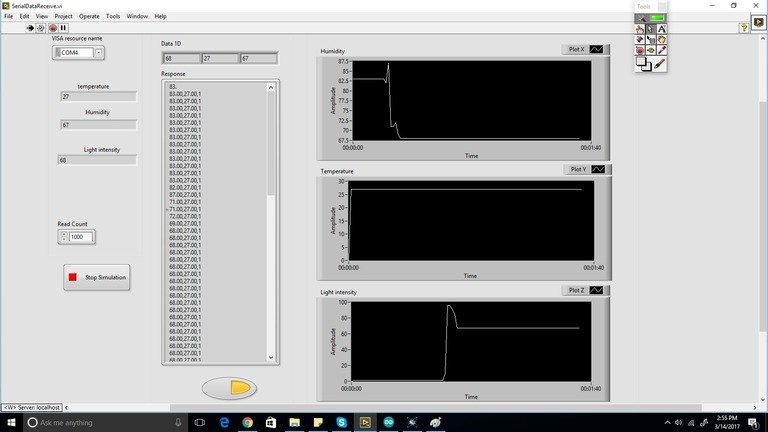The image size is (768, 432).
Task: Click the Run arrow in the toolbar
Action: point(30,28)
